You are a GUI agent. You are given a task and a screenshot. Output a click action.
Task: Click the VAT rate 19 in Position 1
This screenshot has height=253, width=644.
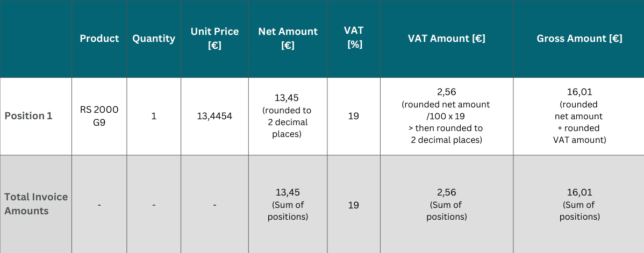(353, 116)
